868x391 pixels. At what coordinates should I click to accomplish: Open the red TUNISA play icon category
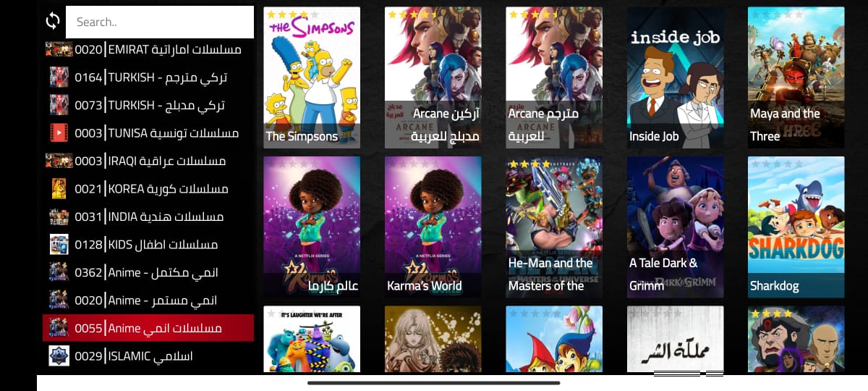click(59, 133)
